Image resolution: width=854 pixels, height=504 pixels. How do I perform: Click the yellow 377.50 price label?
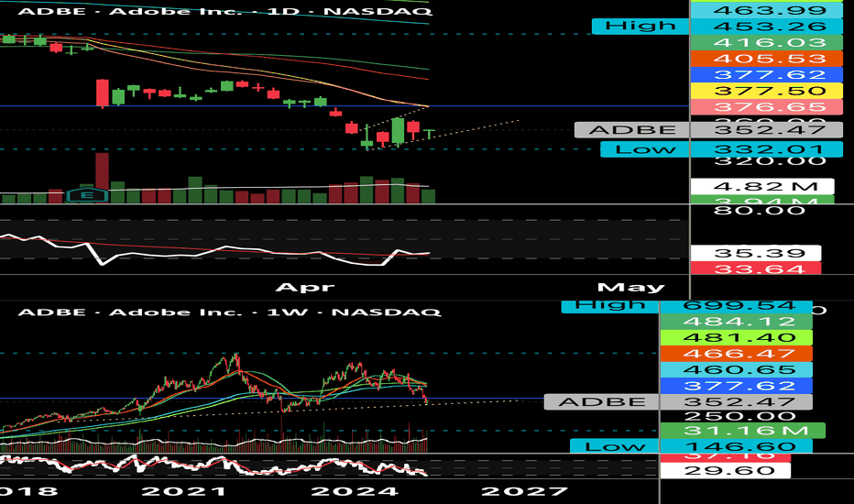tap(766, 91)
